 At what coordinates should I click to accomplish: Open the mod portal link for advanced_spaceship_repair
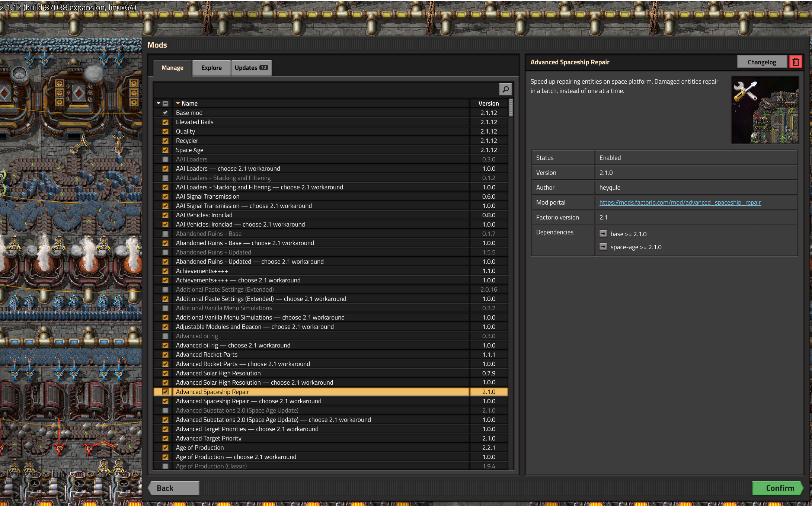coord(680,202)
